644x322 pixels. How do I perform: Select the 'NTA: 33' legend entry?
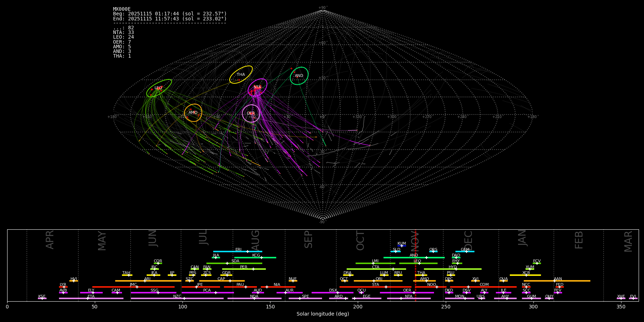123,33
